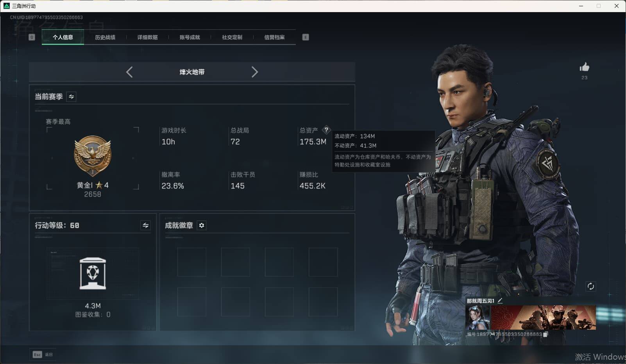Click the 图鉴收集 count text
626x364 pixels.
[93, 314]
